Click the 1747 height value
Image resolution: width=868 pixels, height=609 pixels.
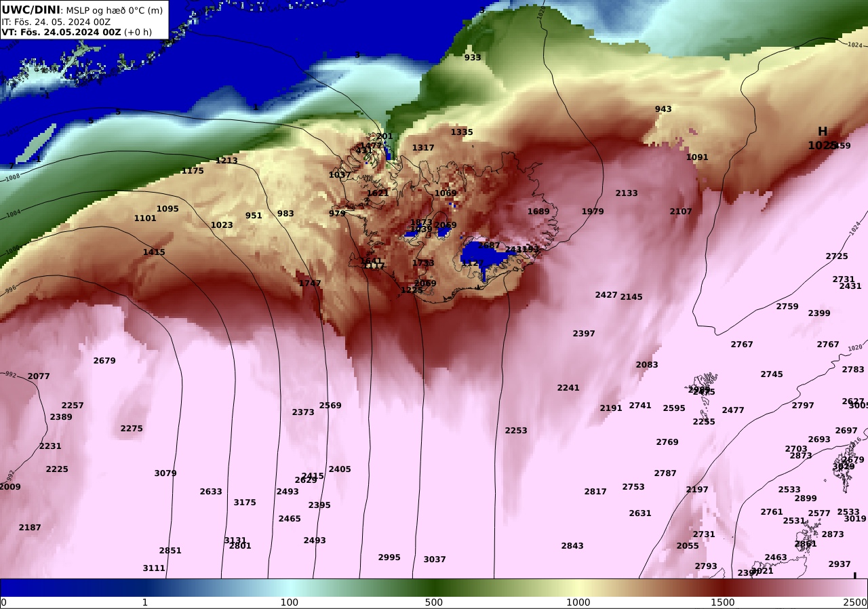pos(310,283)
